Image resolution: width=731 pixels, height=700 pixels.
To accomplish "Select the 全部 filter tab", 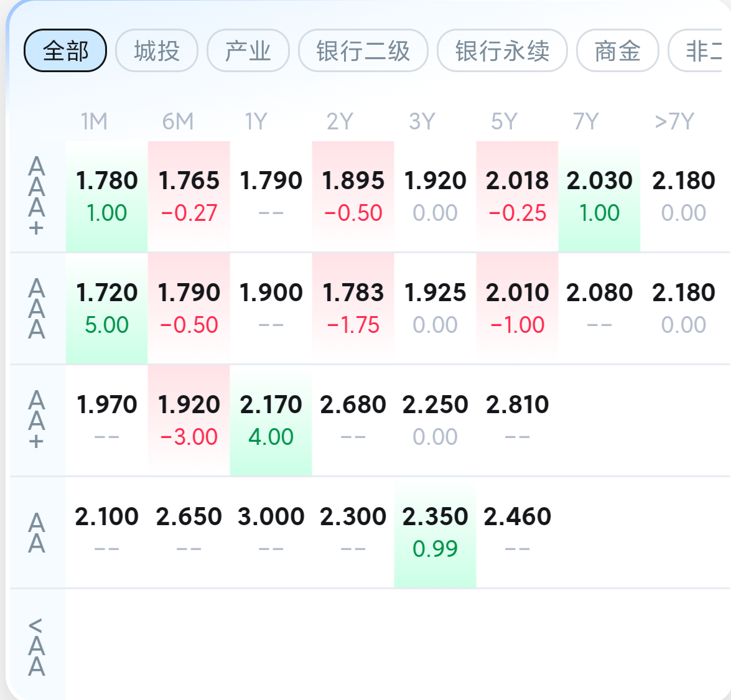I will tap(65, 50).
